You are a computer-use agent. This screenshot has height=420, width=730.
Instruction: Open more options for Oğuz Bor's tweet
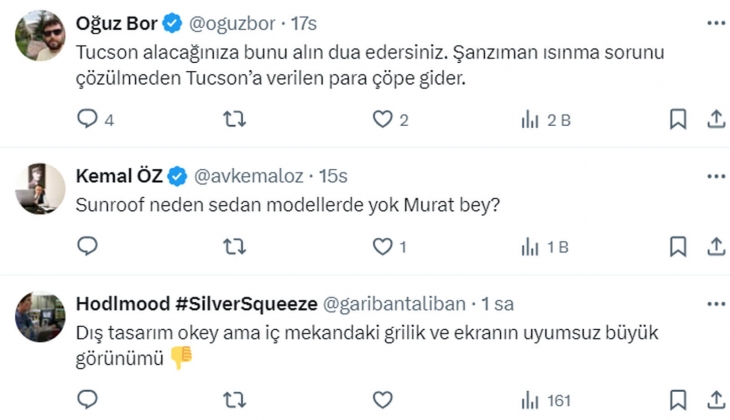click(716, 23)
